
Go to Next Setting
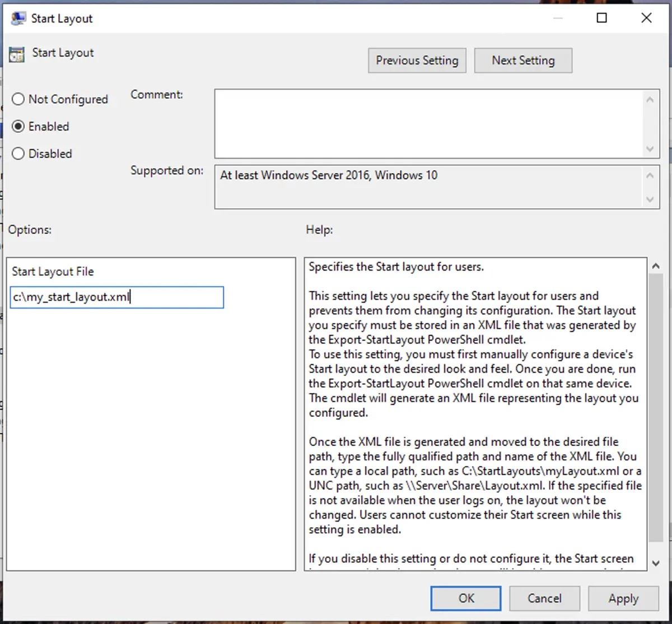coord(523,60)
